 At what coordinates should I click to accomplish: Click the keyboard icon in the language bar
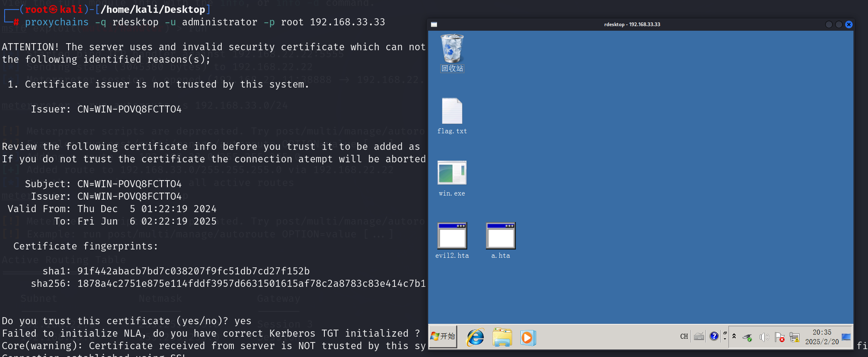(699, 337)
